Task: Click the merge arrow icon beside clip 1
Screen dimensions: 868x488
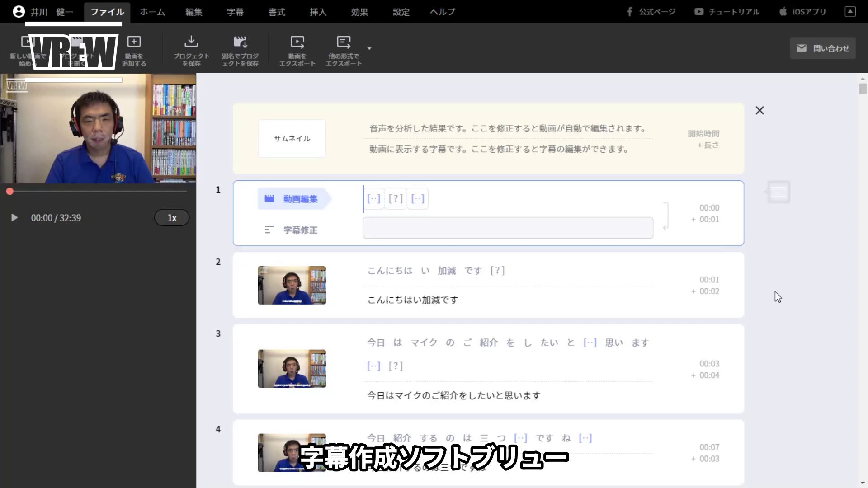Action: point(665,217)
